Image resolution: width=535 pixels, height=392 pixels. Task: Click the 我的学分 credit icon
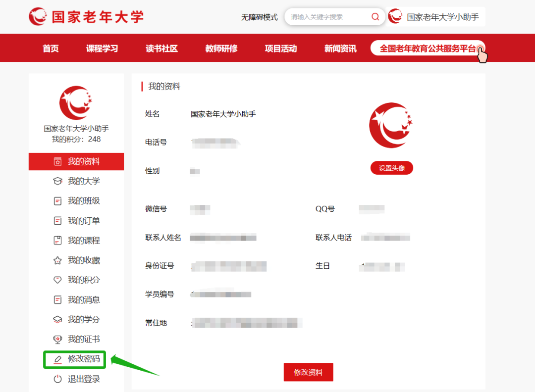[57, 319]
